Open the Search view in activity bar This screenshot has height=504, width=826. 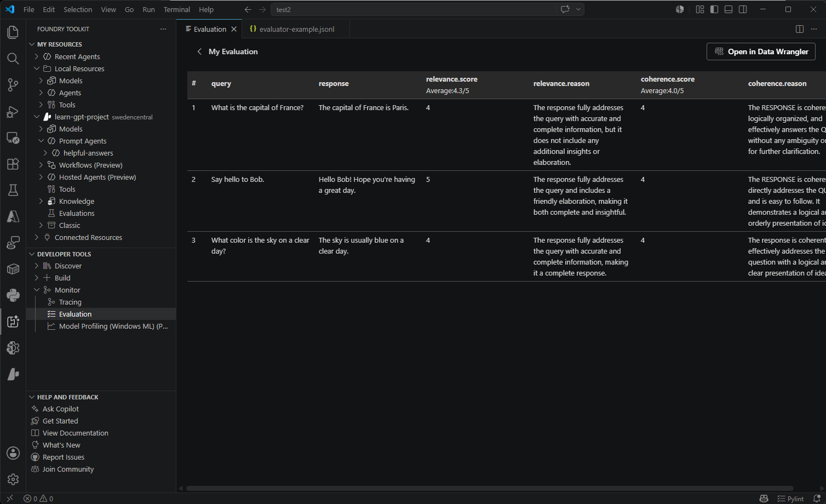13,59
